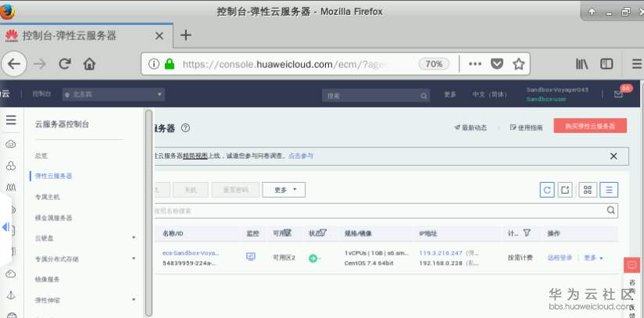
Task: Click the 控制台 link in the header
Action: 42,94
